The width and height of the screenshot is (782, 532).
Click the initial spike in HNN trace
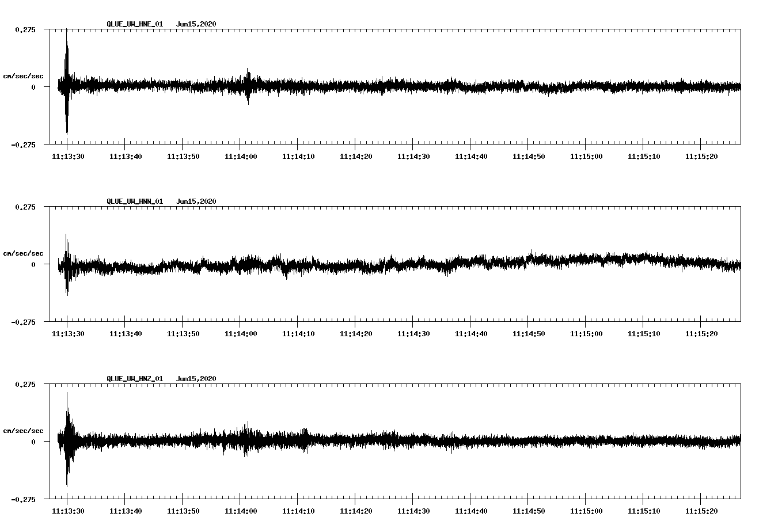tap(67, 265)
